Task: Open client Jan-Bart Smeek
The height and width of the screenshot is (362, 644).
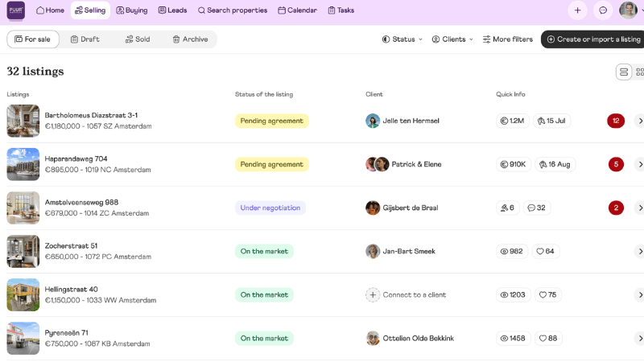Action: point(400,251)
